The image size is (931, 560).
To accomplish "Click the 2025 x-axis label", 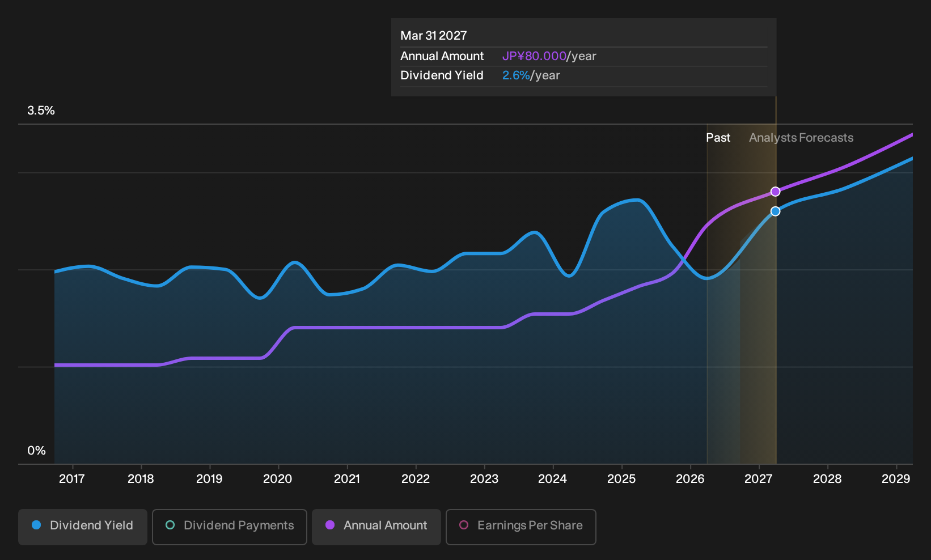I will point(621,479).
